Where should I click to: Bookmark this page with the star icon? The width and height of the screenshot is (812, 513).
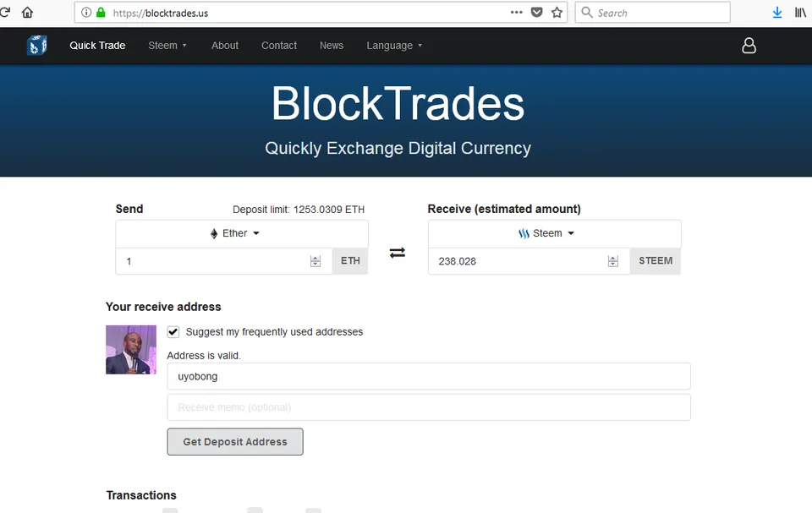[x=557, y=13]
